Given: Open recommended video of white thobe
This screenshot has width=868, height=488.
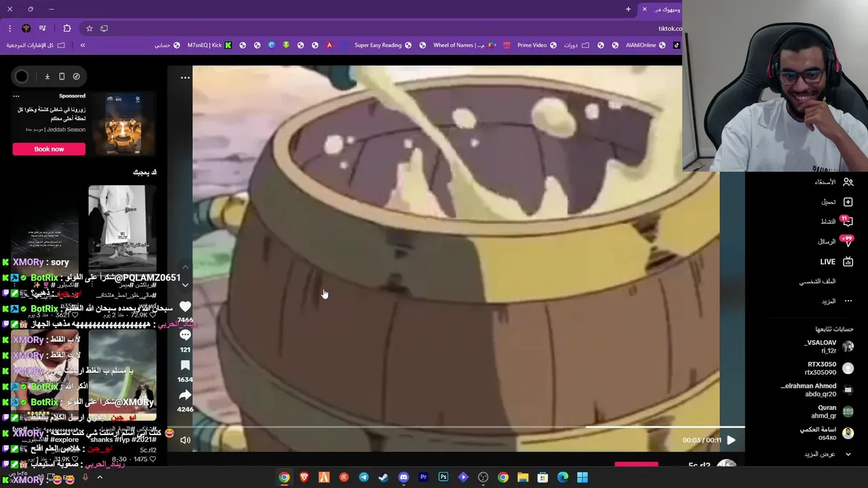Looking at the screenshot, I should point(121,229).
